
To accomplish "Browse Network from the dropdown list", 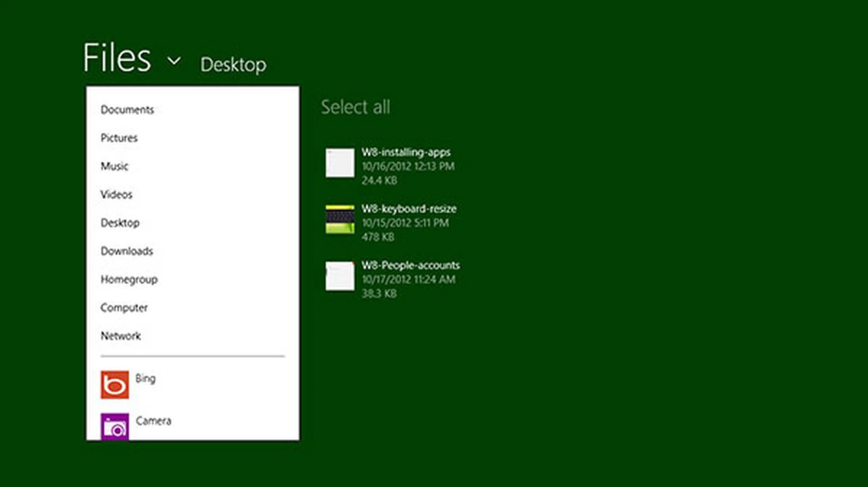I will tap(121, 336).
